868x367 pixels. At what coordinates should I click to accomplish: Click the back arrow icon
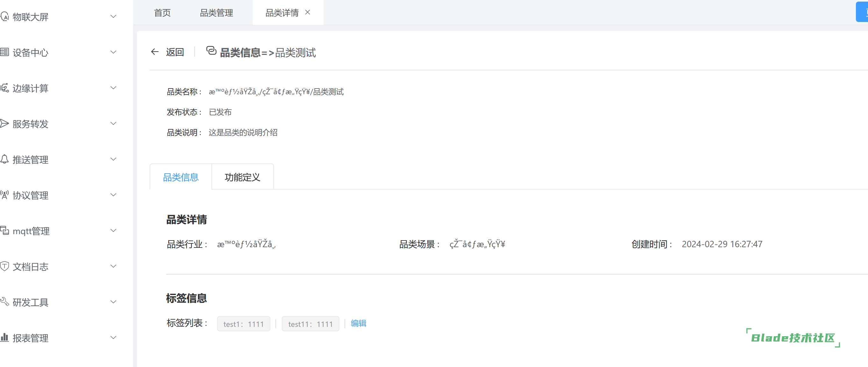155,52
